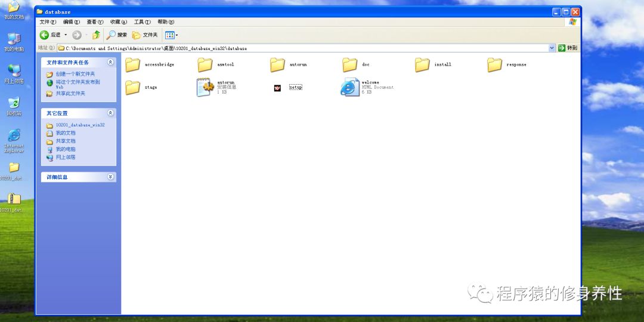Collapse the 其它位置 panel
644x322 pixels.
pyautogui.click(x=110, y=113)
